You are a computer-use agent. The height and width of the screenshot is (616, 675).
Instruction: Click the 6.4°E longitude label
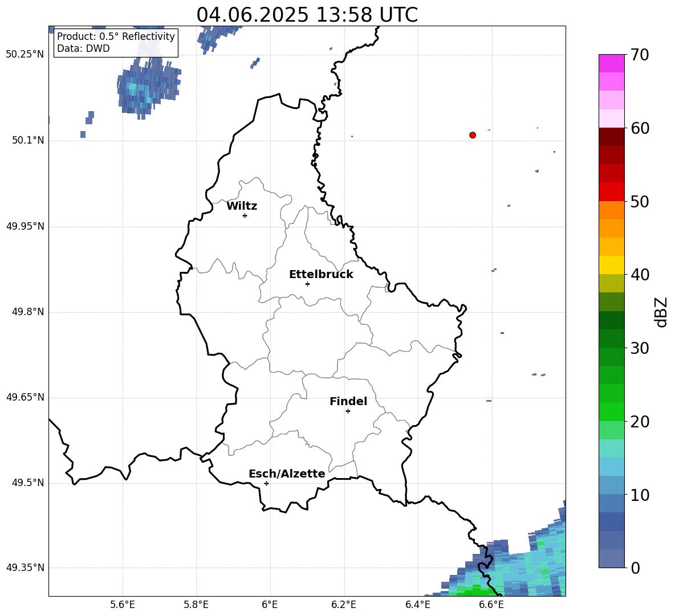tap(417, 605)
